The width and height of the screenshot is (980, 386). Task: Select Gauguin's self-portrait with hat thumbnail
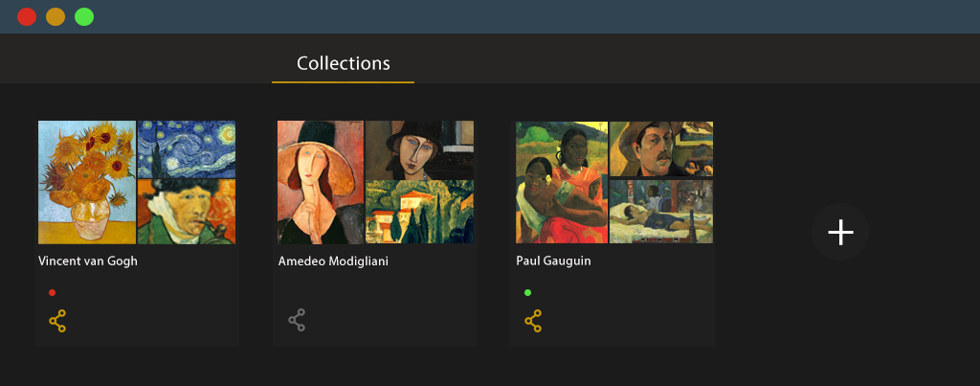pos(661,148)
